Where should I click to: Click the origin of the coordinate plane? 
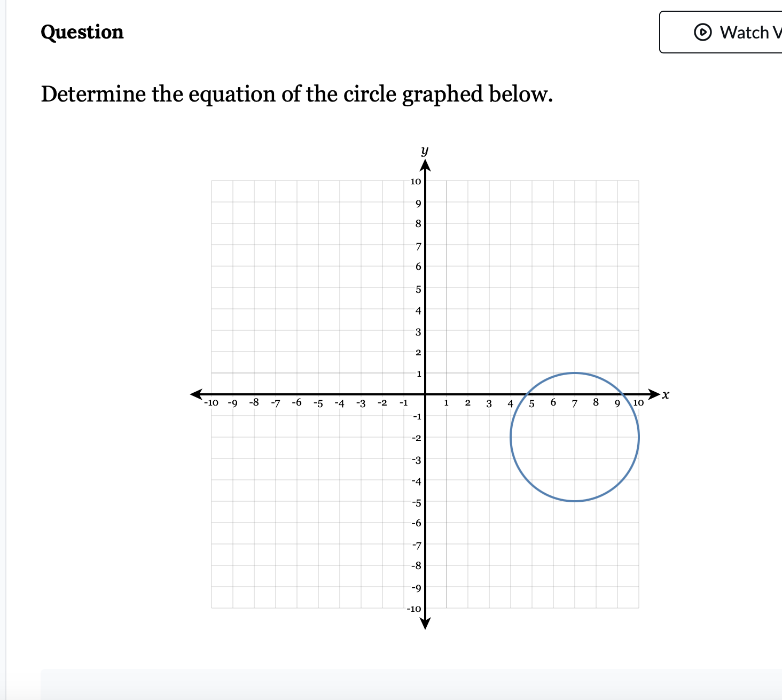click(426, 394)
